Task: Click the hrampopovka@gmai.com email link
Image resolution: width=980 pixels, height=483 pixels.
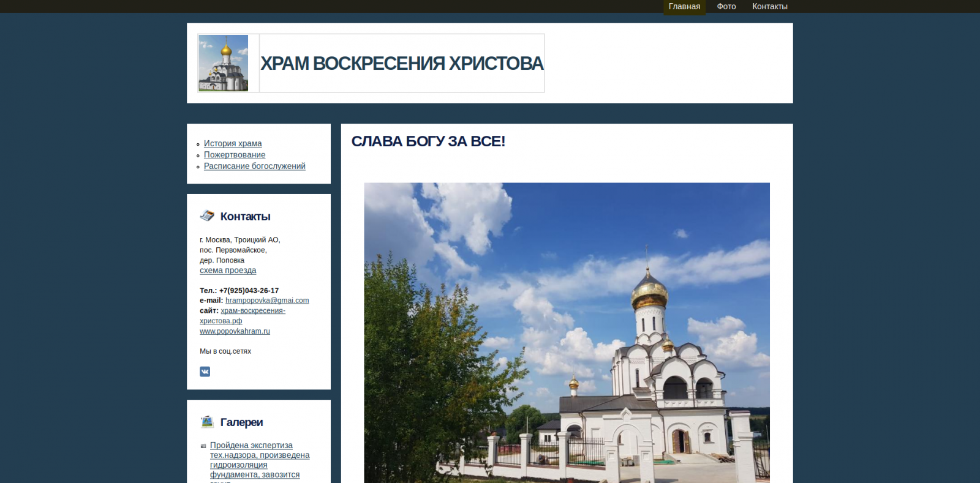Action: click(x=267, y=301)
